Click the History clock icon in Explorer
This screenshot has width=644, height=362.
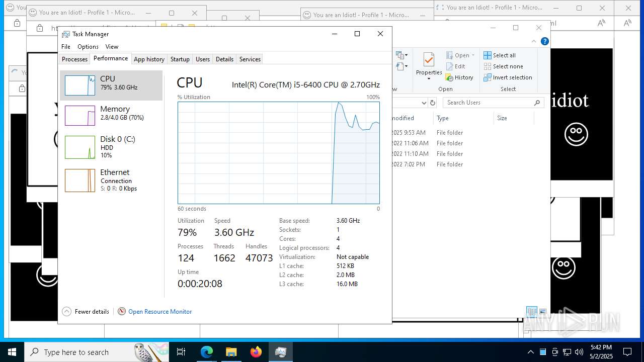(x=449, y=77)
